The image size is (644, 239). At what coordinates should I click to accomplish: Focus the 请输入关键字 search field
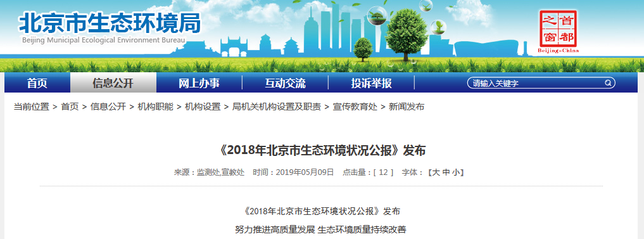(536, 83)
